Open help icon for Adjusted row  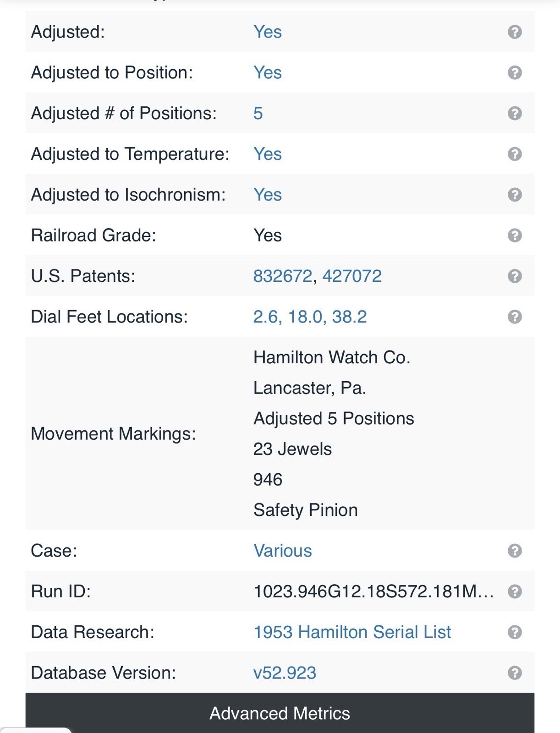515,32
